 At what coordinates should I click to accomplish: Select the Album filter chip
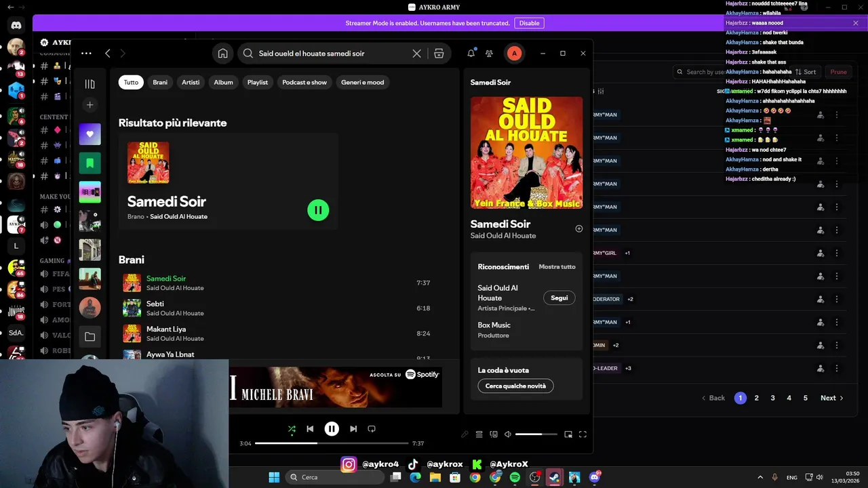(x=223, y=82)
